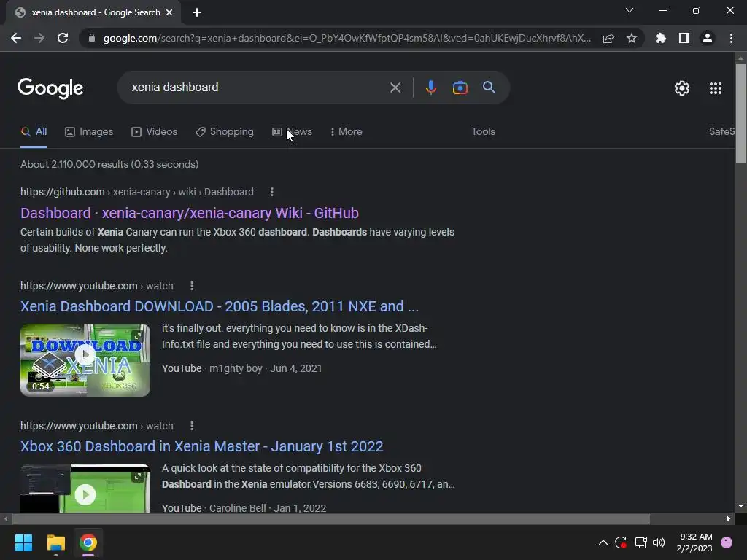Switch to the Videos tab

click(155, 132)
